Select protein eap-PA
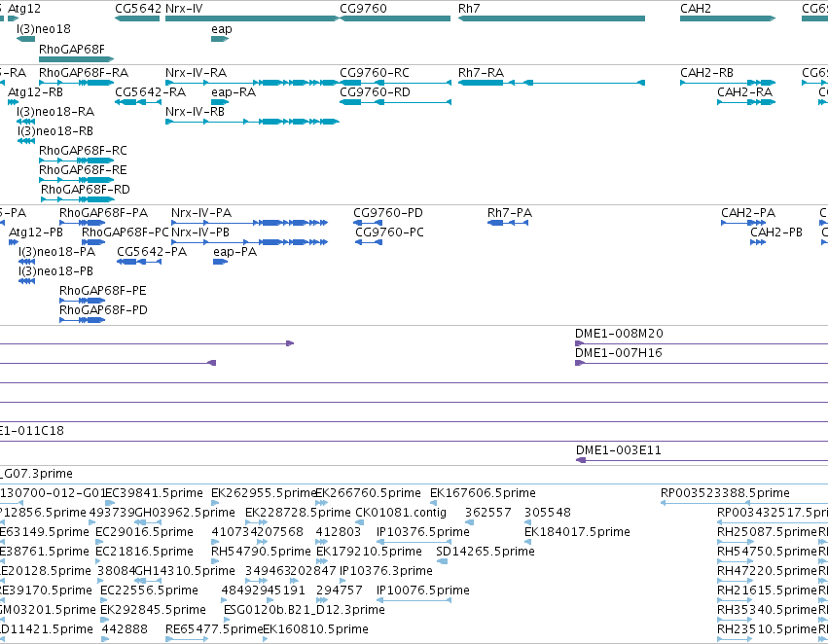828x644 pixels. point(235,252)
